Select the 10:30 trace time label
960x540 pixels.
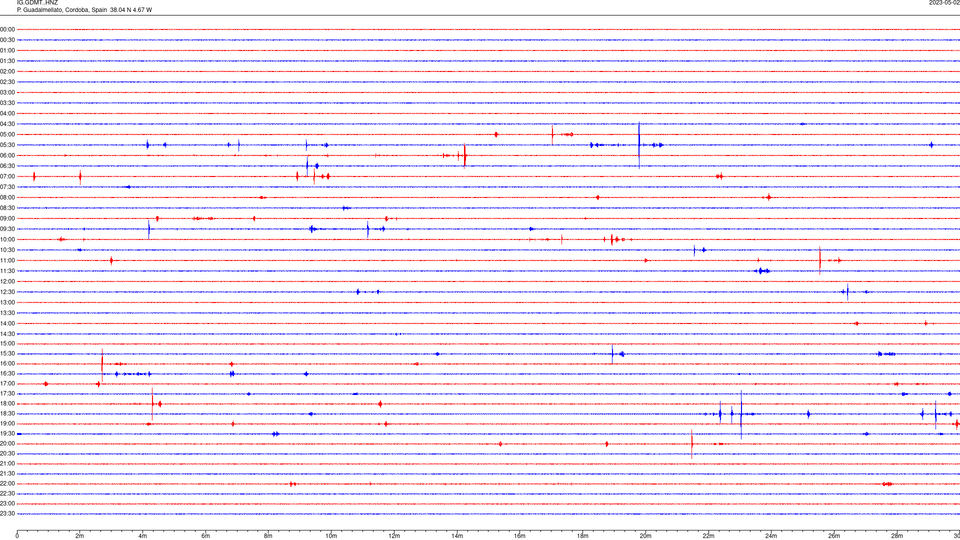pos(7,250)
